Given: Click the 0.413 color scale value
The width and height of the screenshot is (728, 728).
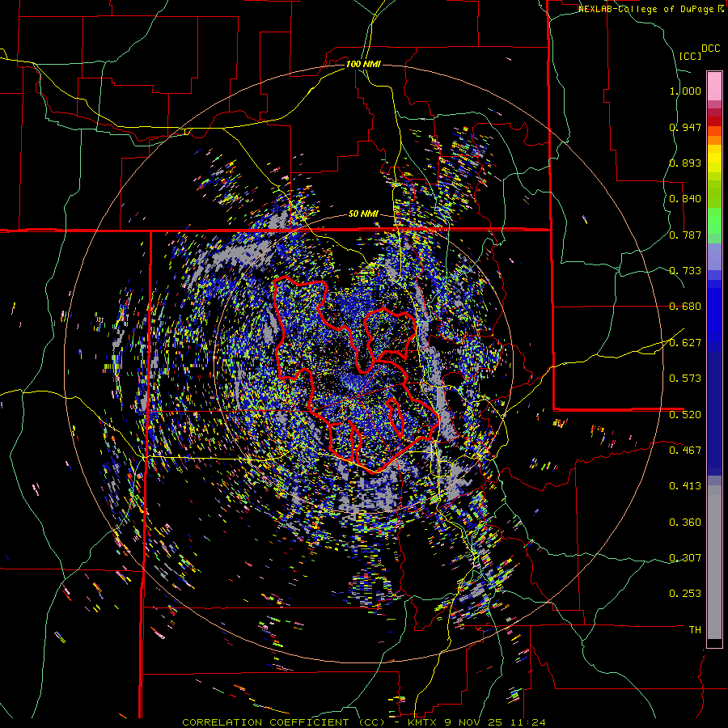Looking at the screenshot, I should pos(685,486).
